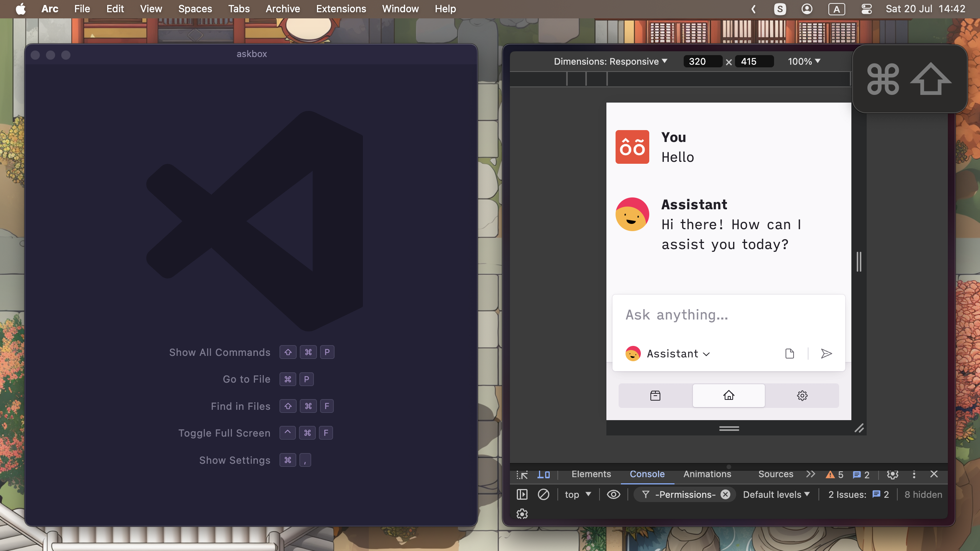Click the 8 hidden messages label

point(923,494)
